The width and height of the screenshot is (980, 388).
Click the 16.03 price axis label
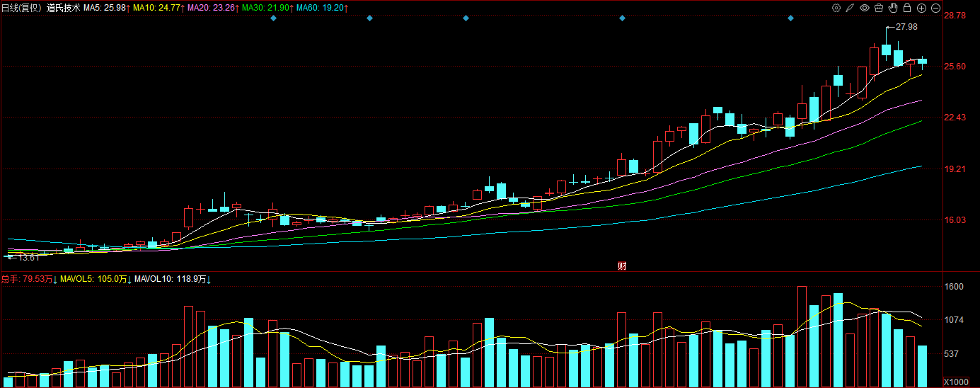(955, 220)
